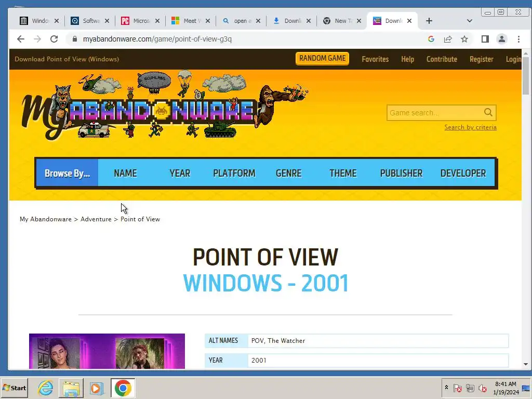Open the Help link
The image size is (532, 399).
[407, 59]
